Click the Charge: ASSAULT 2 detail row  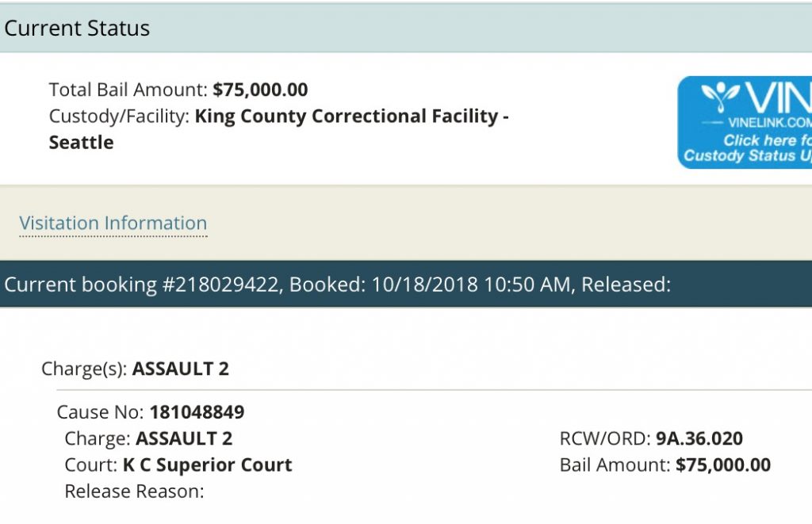pos(148,438)
